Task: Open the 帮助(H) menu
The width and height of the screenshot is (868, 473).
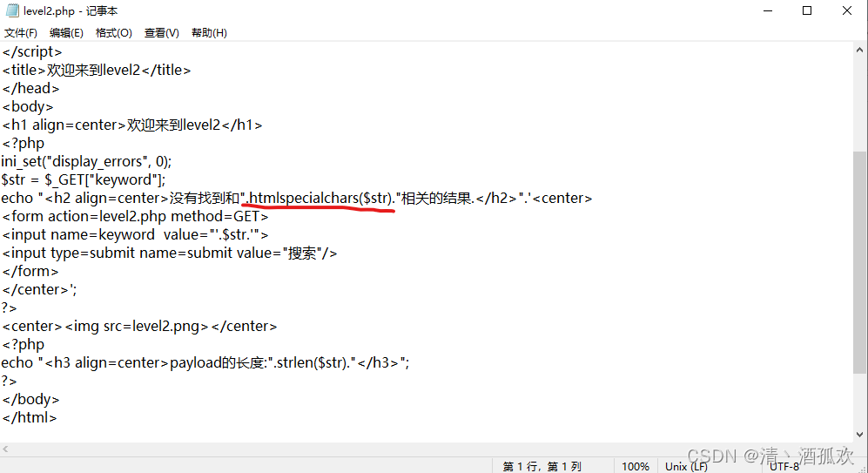Action: point(209,33)
